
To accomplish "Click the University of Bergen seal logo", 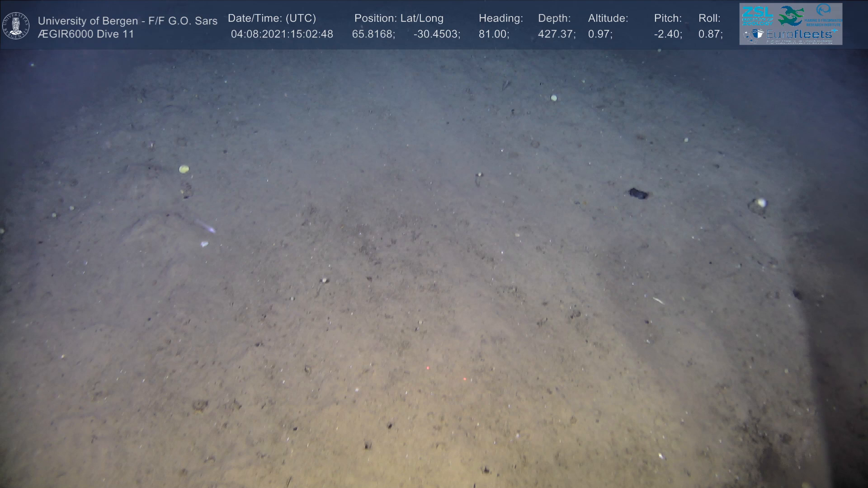I will click(x=16, y=25).
